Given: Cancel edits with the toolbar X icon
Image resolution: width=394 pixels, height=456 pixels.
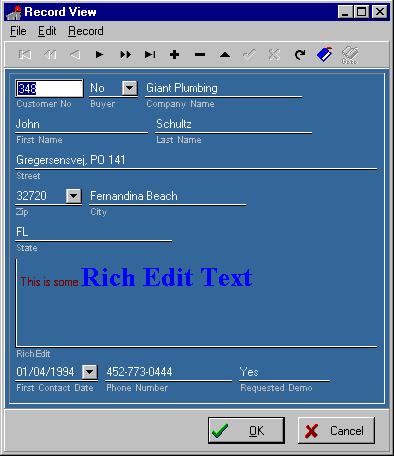Looking at the screenshot, I should pyautogui.click(x=274, y=54).
